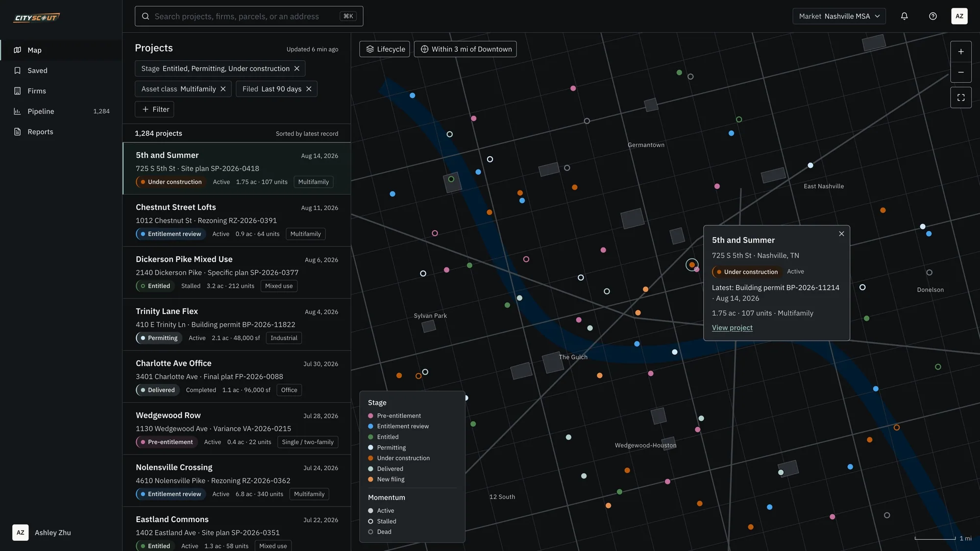
Task: Zoom in on the map
Action: 960,51
